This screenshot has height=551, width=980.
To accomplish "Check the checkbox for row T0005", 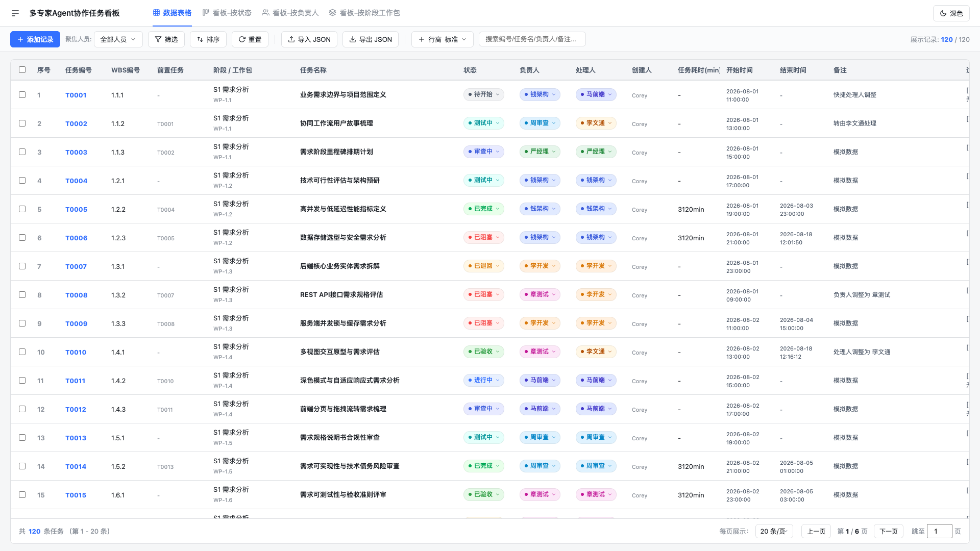I will (22, 209).
